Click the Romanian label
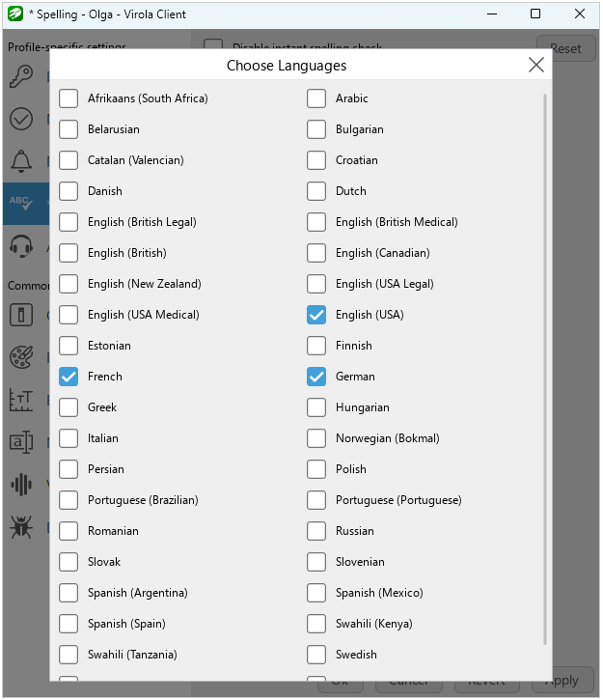This screenshot has height=700, width=603. click(113, 531)
